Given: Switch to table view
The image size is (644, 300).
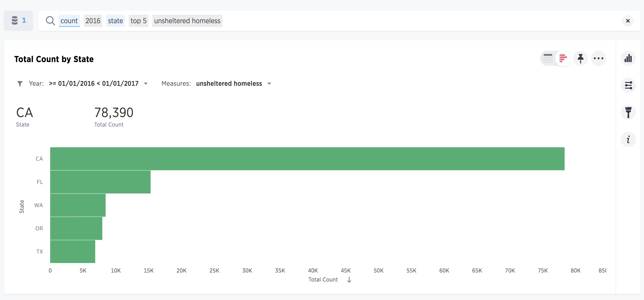Looking at the screenshot, I should [x=548, y=58].
